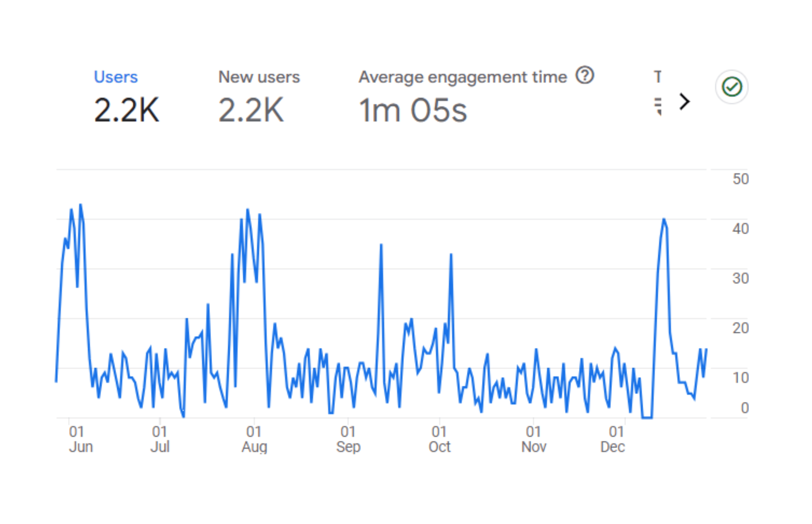Click the help icon beside Average engagement time

coord(584,75)
